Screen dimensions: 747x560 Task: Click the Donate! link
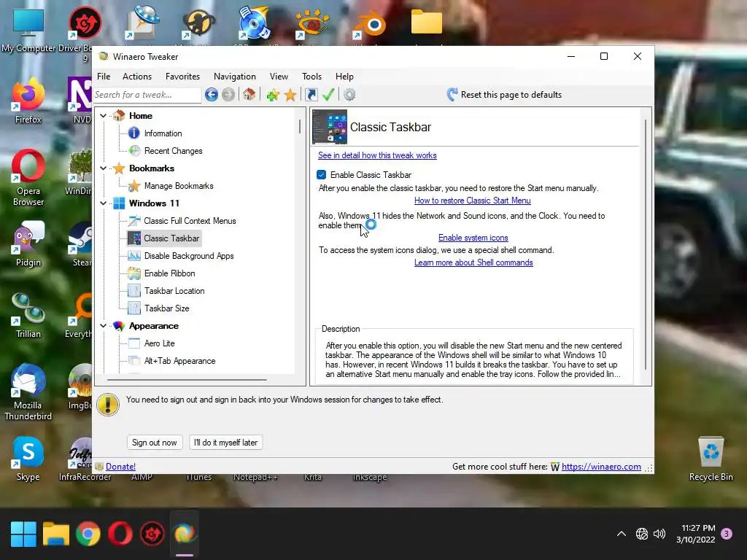(120, 467)
